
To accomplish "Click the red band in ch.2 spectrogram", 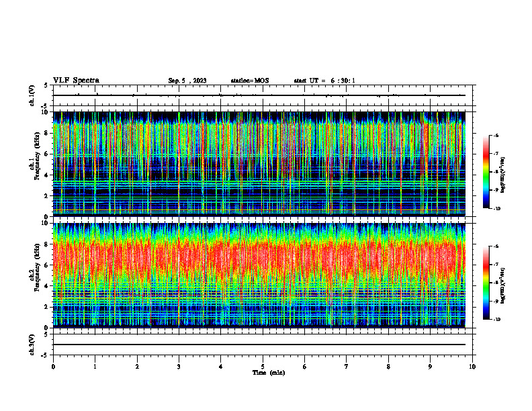I will 259,258.
